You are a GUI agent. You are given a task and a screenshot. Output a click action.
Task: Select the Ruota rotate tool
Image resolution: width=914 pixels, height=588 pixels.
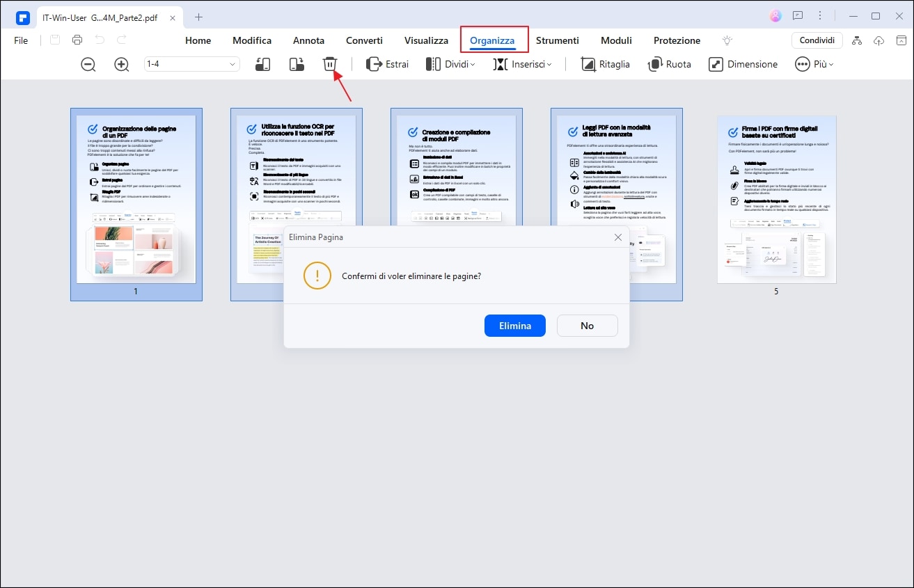pos(669,64)
